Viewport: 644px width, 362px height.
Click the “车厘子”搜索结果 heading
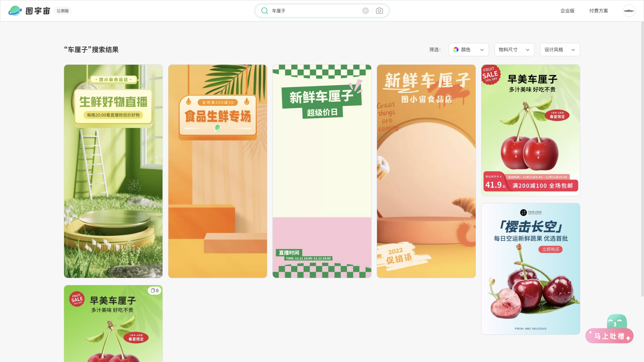tap(91, 50)
